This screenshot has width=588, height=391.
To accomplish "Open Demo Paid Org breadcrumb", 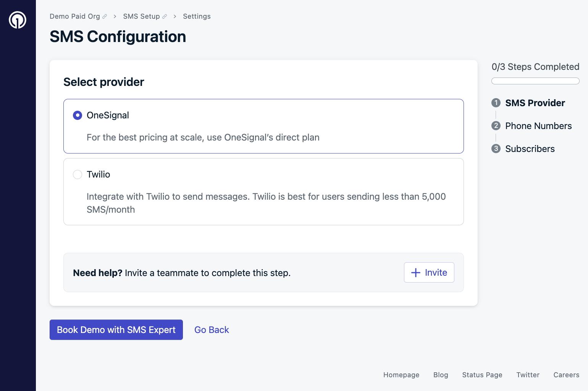I will pyautogui.click(x=75, y=16).
